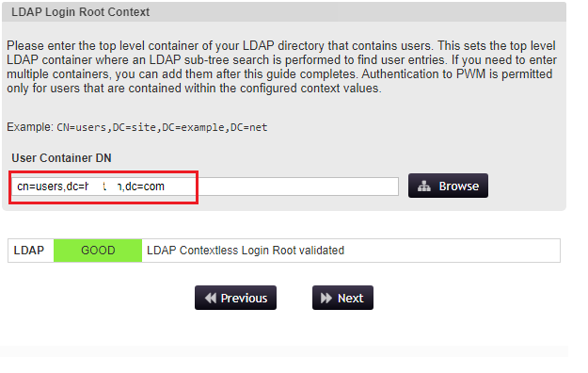
Task: Open the LDAP Browse dialog
Action: [x=448, y=186]
